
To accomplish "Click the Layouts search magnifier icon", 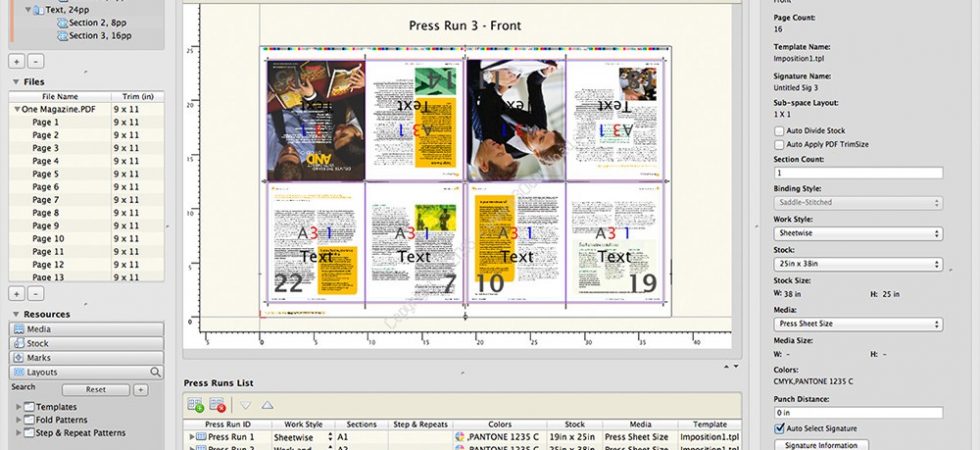I will pos(156,372).
